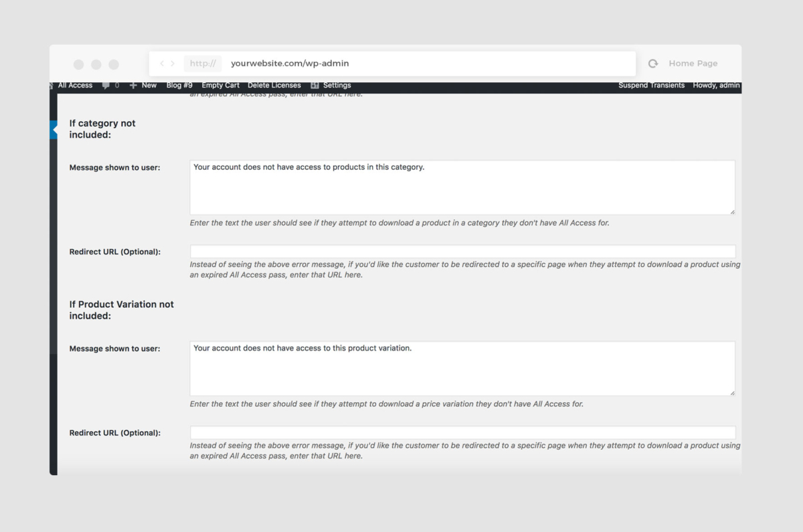The image size is (803, 532).
Task: Click the product variation message textarea
Action: tap(462, 369)
